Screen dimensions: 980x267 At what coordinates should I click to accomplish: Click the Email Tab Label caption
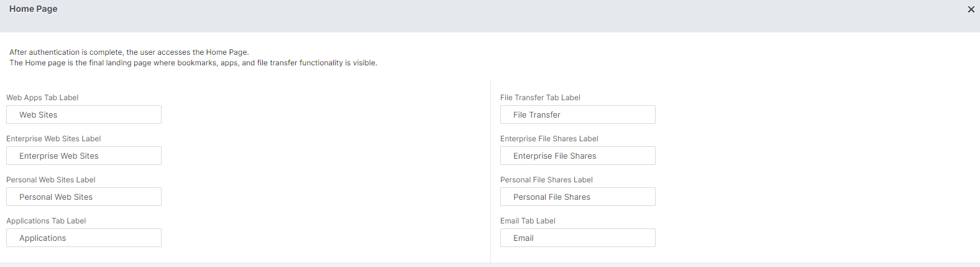click(528, 221)
